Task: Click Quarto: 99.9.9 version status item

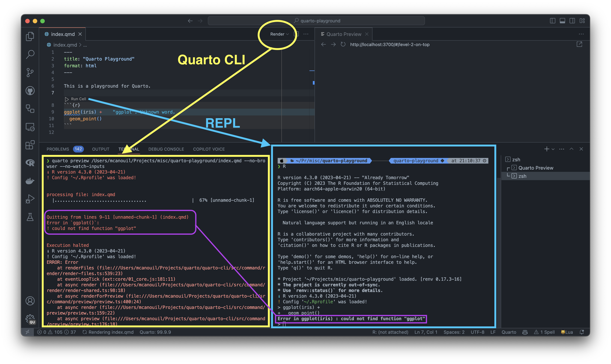Action: [x=155, y=332]
